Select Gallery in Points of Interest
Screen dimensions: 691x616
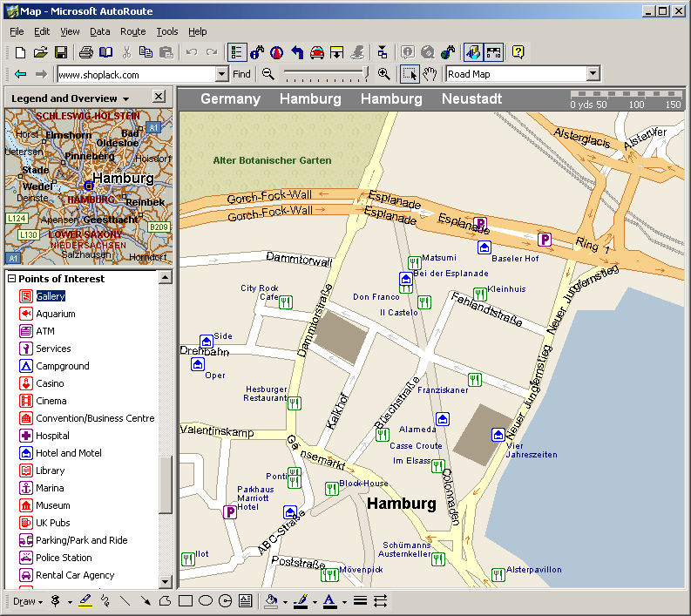coord(51,296)
